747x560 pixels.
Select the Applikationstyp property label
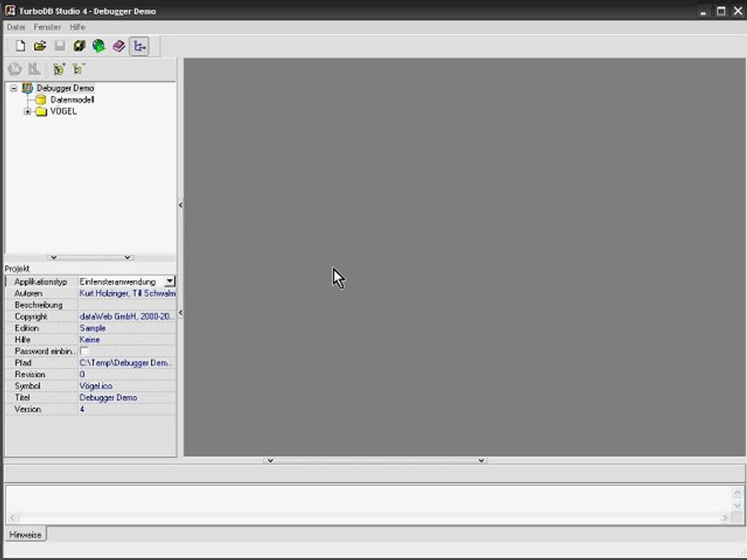pos(41,282)
